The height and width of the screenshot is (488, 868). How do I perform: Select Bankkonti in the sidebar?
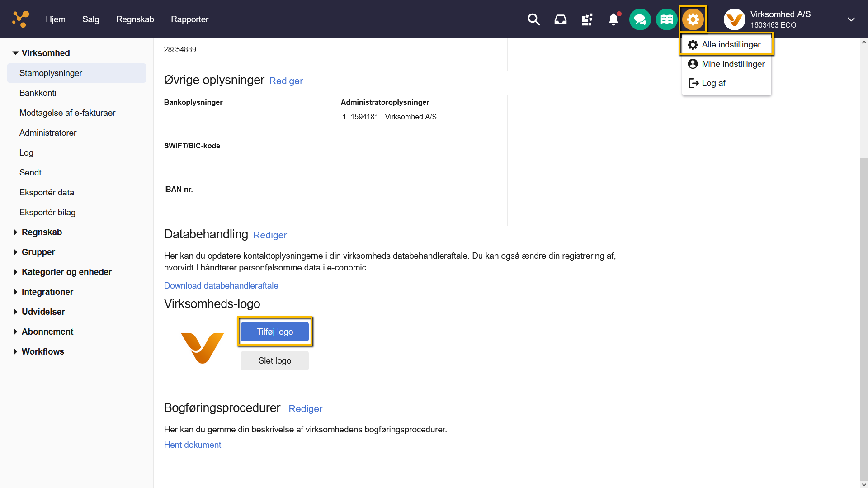pos(38,93)
